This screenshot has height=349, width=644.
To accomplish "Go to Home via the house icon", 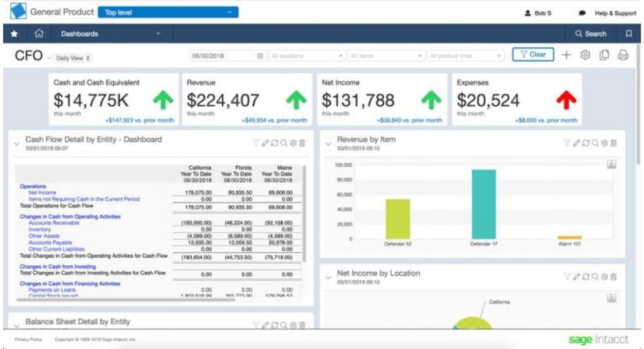I will click(39, 34).
